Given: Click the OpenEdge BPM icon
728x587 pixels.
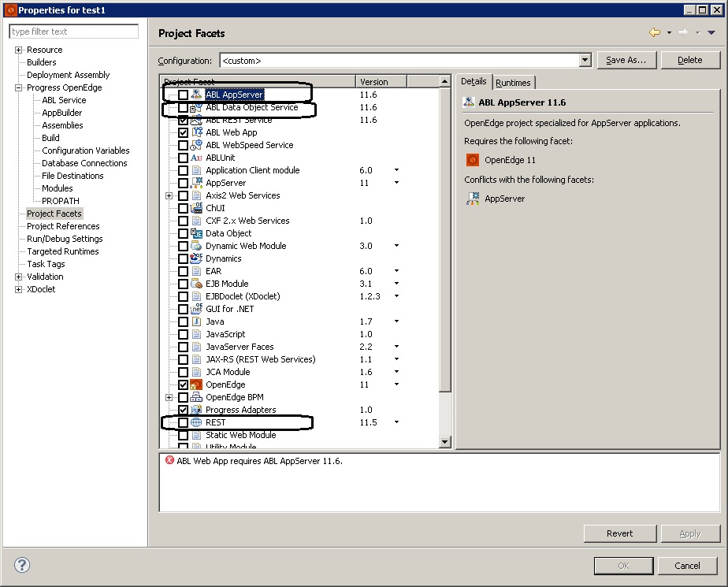Looking at the screenshot, I should coord(196,397).
